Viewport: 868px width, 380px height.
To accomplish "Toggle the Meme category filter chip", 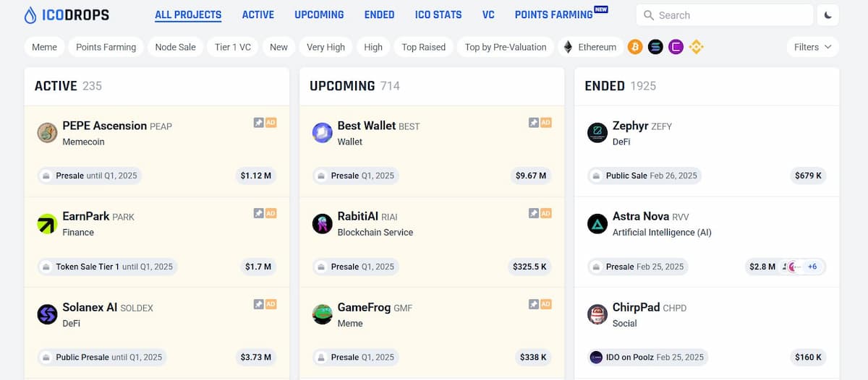I will 44,47.
